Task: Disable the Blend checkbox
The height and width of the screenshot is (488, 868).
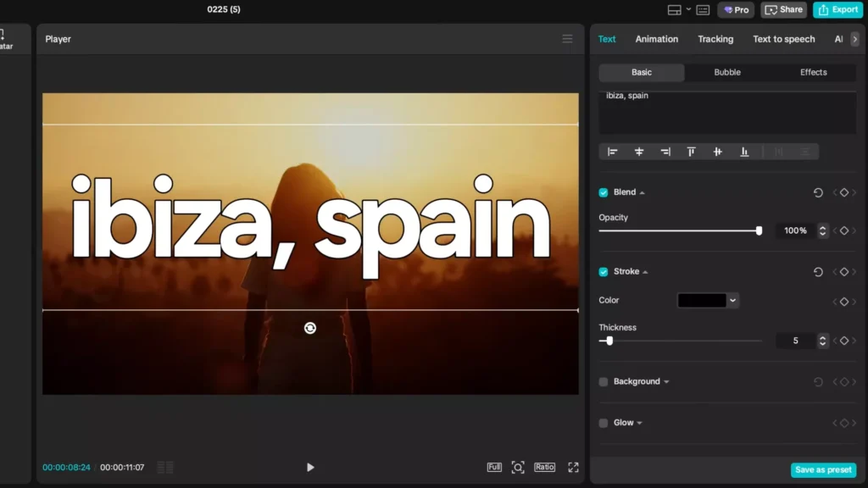Action: (604, 192)
